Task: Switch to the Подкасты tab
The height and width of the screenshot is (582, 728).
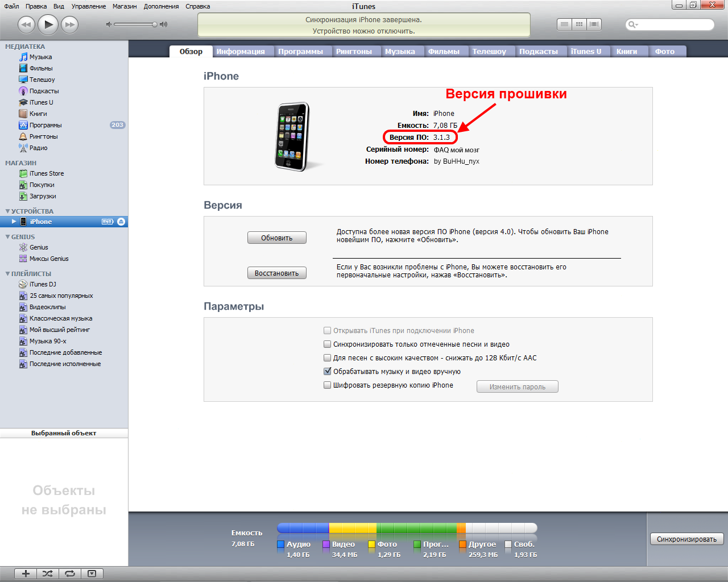Action: [539, 51]
